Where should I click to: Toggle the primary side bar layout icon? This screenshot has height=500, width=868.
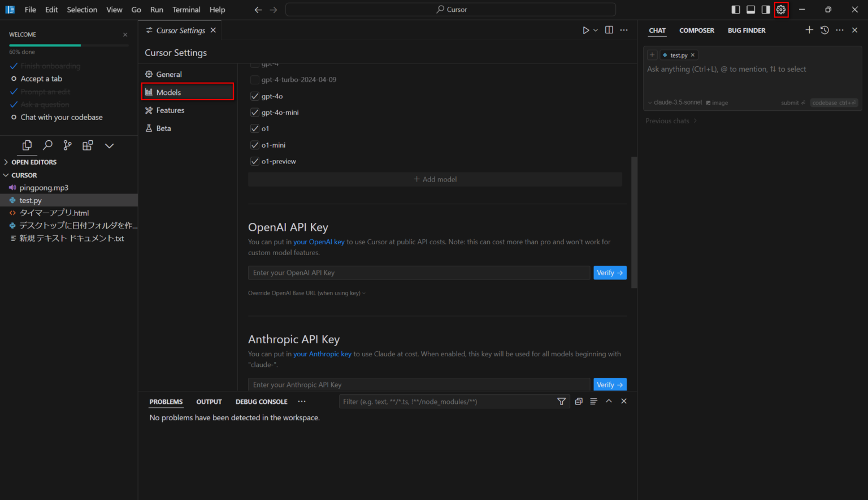point(736,10)
